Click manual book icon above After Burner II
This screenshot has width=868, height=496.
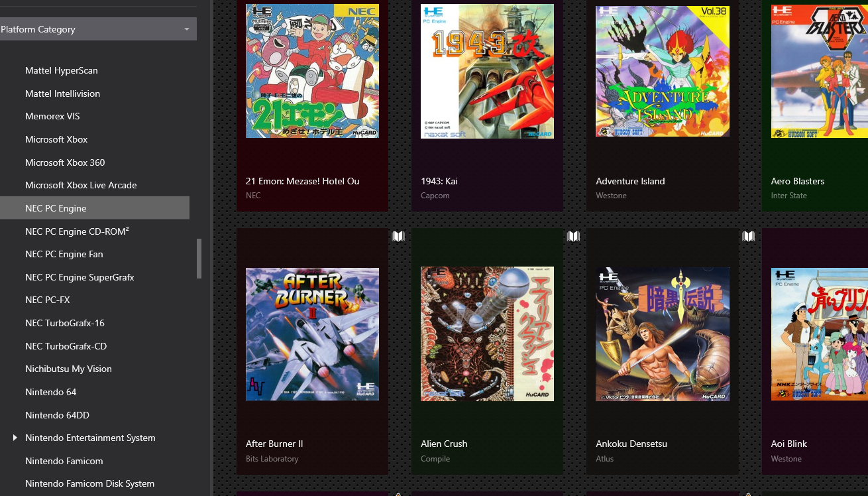(398, 236)
